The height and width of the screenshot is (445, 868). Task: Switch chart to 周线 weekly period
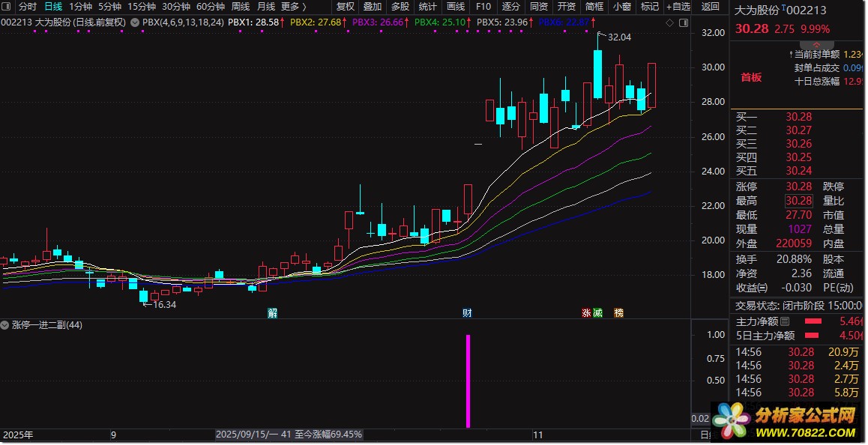(241, 7)
